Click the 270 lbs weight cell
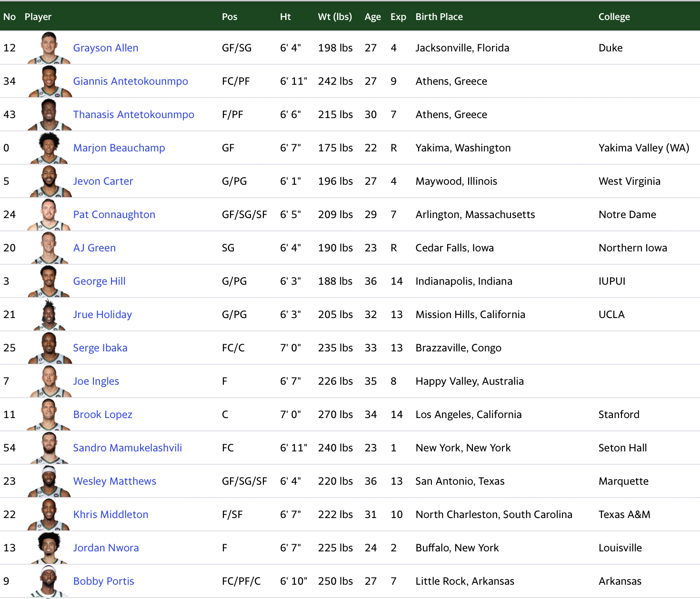Screen dimensions: 700x599 336,414
